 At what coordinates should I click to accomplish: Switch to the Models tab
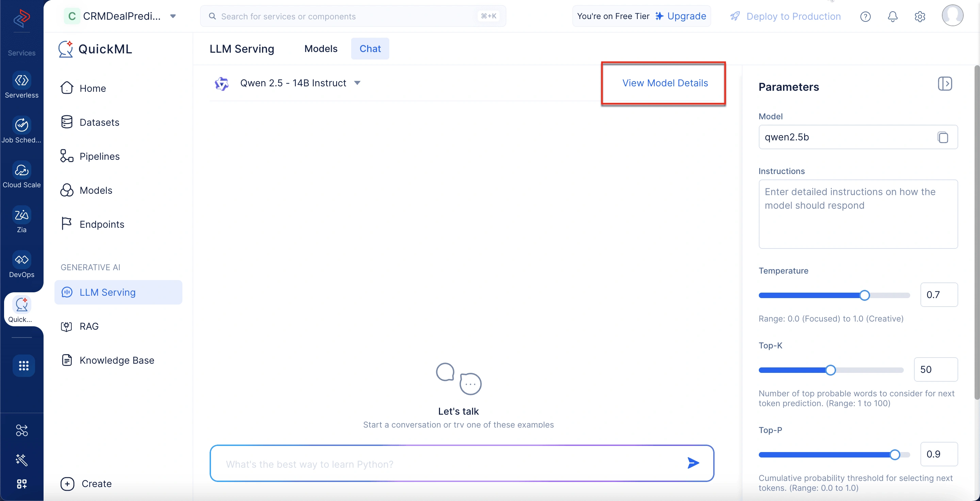pyautogui.click(x=321, y=49)
